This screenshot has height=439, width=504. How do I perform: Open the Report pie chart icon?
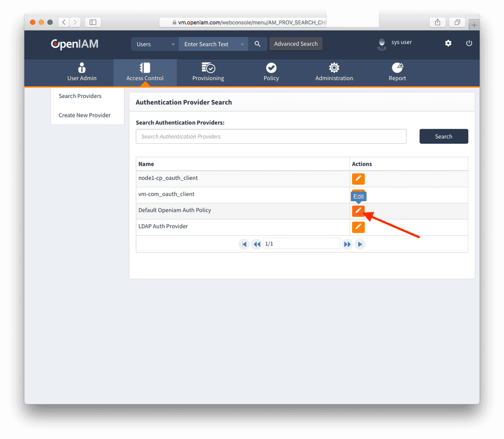[397, 68]
